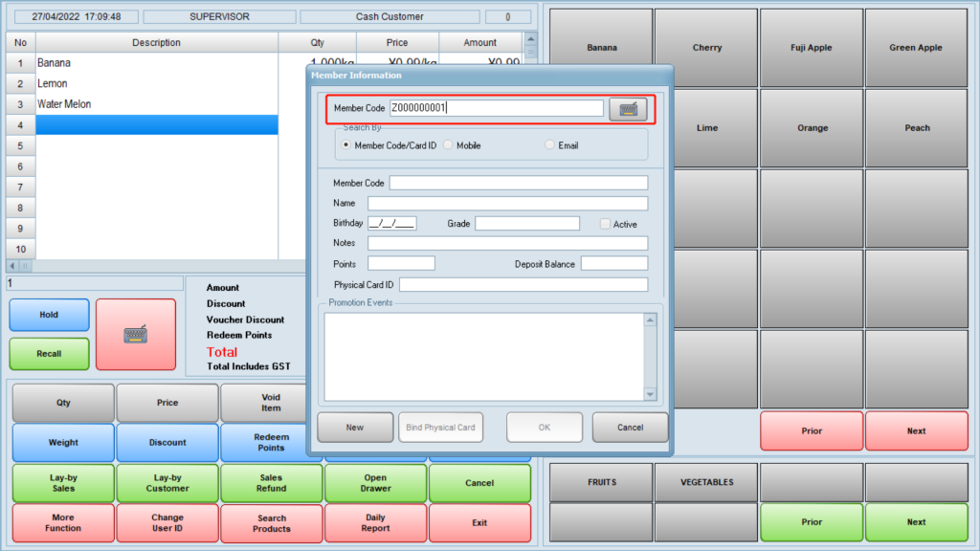Viewport: 980px width, 551px height.
Task: Click the Name input field
Action: pos(507,204)
